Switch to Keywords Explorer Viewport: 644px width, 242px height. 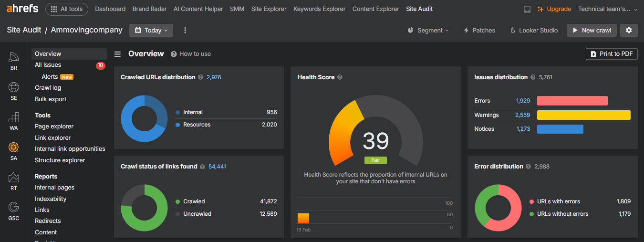(x=320, y=9)
